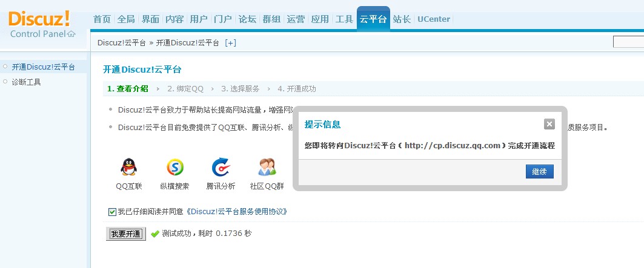Open the 全局 menu tab
644x268 pixels.
(x=126, y=19)
